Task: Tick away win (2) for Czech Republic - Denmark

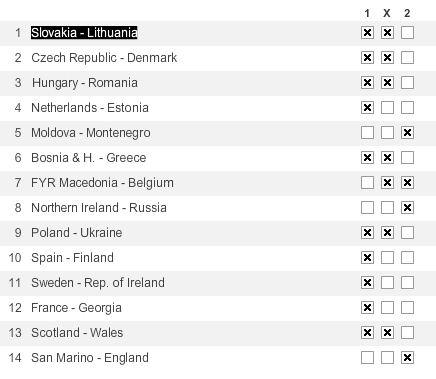Action: pos(407,58)
